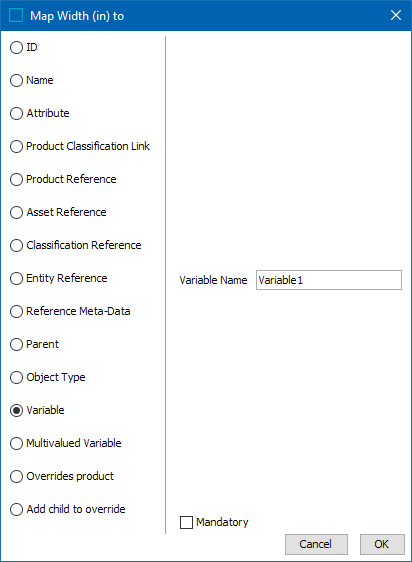The width and height of the screenshot is (412, 562).
Task: Choose the Product Reference radio button
Action: pyautogui.click(x=16, y=179)
